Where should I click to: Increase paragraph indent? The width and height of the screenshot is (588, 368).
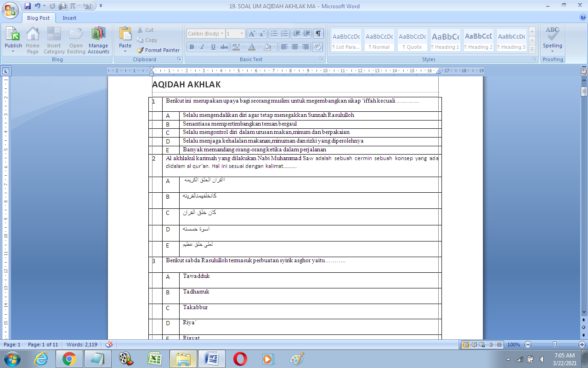coord(306,34)
